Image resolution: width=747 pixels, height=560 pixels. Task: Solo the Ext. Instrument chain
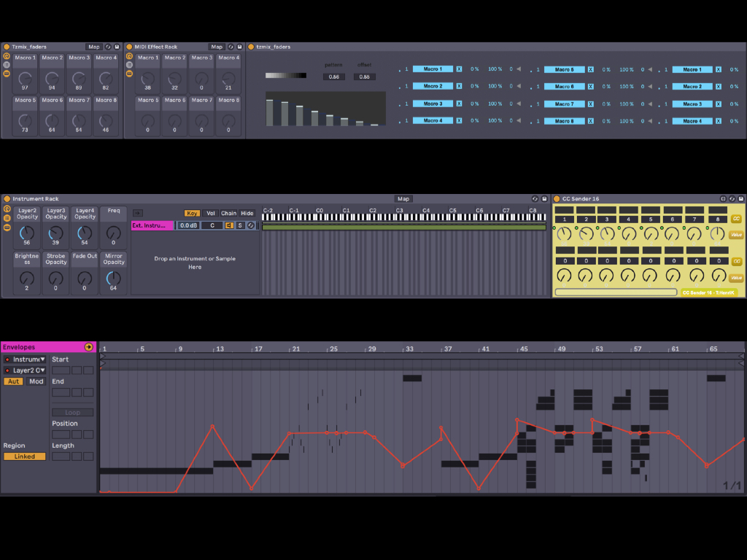[239, 225]
